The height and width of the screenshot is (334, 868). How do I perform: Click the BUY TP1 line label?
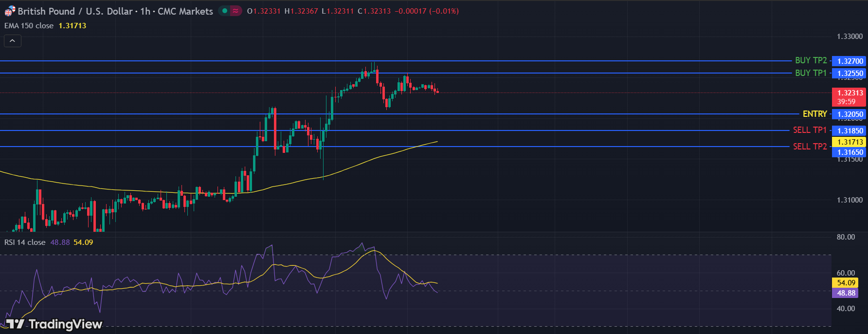pyautogui.click(x=811, y=73)
